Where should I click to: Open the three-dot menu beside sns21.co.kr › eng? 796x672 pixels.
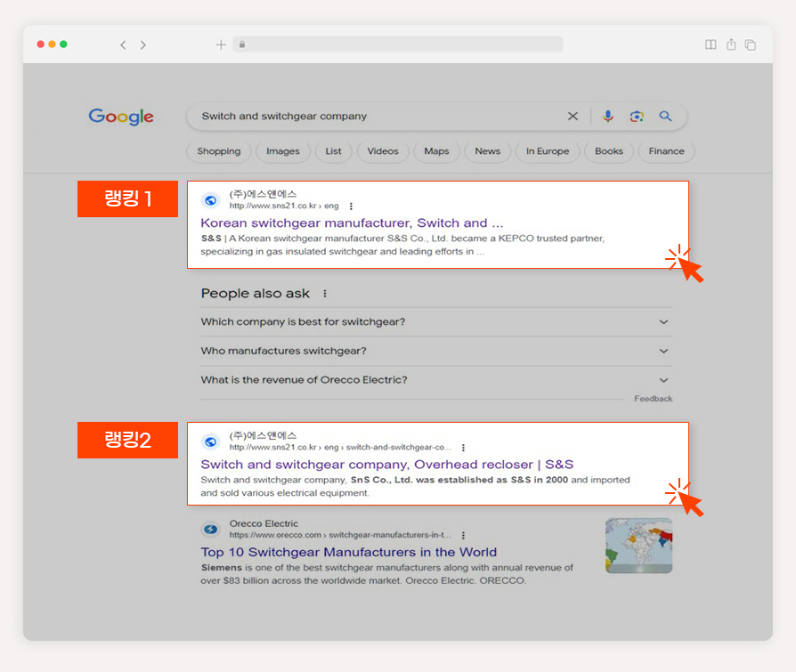click(x=351, y=206)
